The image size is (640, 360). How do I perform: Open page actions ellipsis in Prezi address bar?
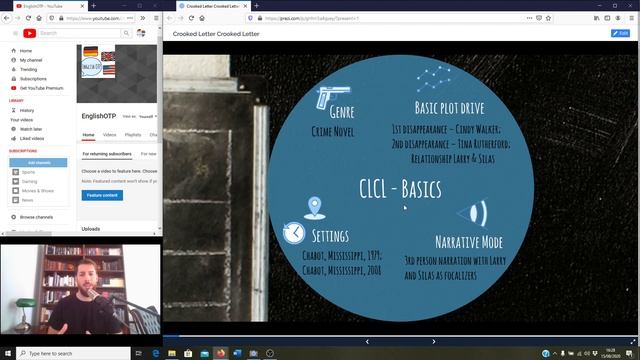point(529,18)
